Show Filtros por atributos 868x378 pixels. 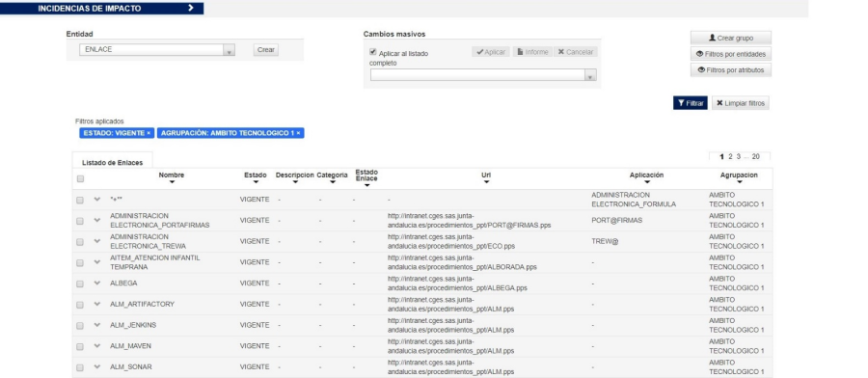coord(731,70)
